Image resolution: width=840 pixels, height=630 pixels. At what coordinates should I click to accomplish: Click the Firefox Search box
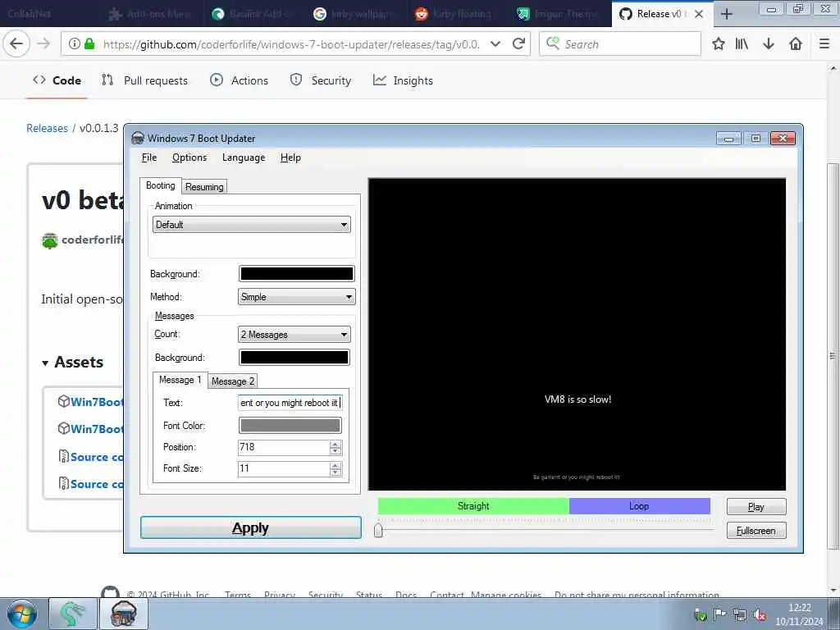coord(620,44)
